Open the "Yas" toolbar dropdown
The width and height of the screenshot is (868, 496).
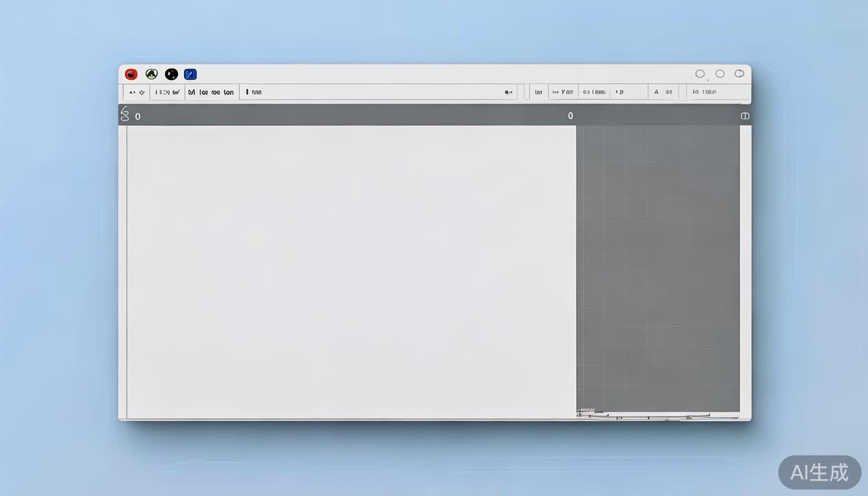tap(563, 92)
